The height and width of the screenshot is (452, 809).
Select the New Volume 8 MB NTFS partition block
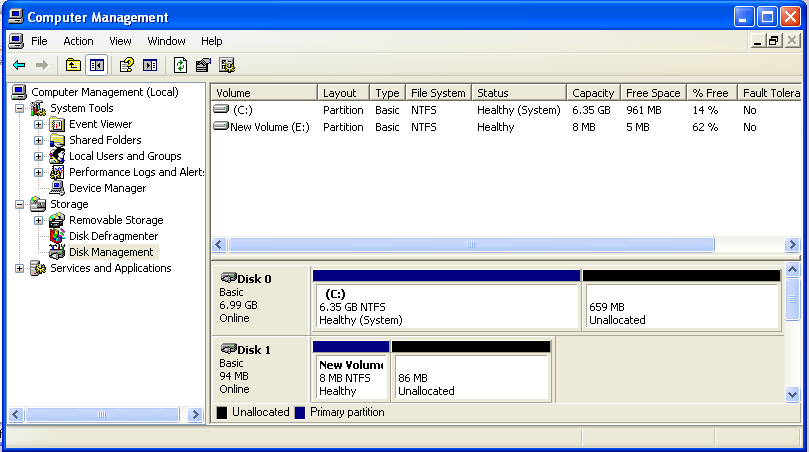(351, 371)
